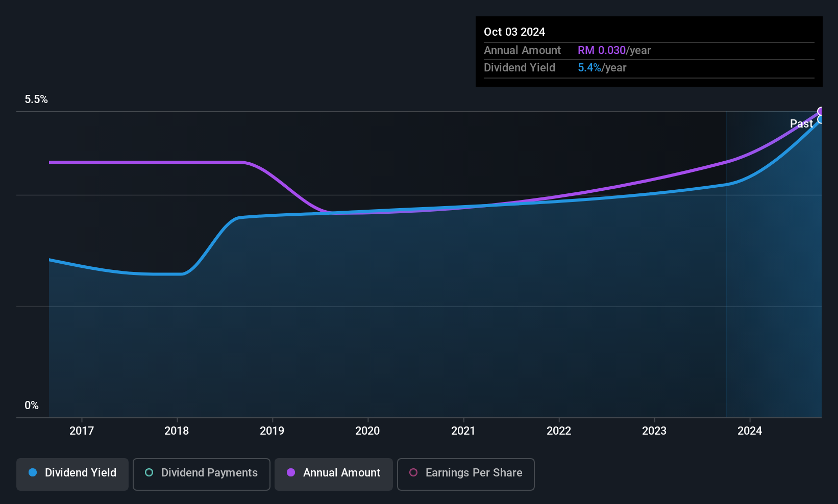Click the 2017 label on the x-axis
838x504 pixels.
[82, 431]
